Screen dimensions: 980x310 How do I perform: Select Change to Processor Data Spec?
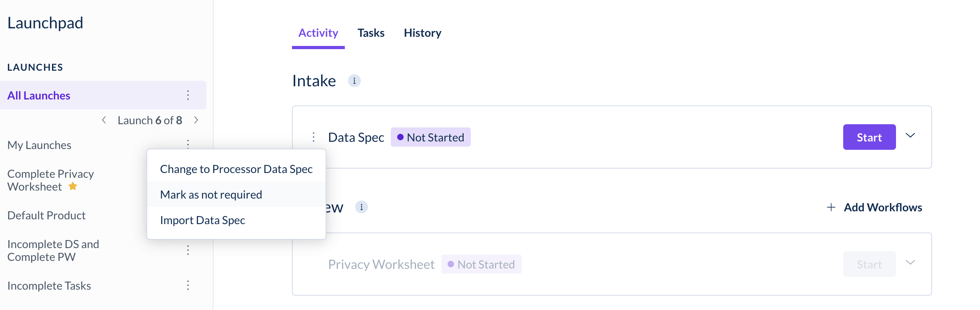(236, 169)
